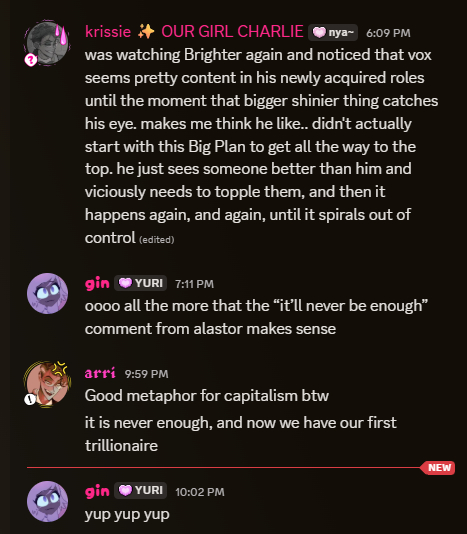This screenshot has height=534, width=467.
Task: Click the sparkles emoji in krissie's name
Action: (x=146, y=32)
